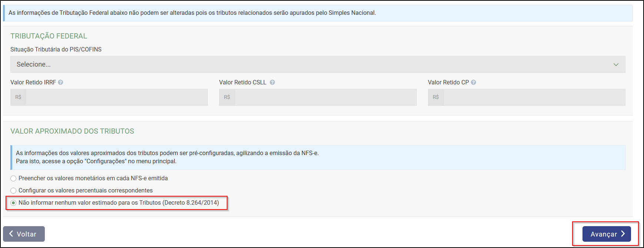Screen dimensions: 644x248
Task: Click the Simples Nacional notice text
Action: (192, 13)
